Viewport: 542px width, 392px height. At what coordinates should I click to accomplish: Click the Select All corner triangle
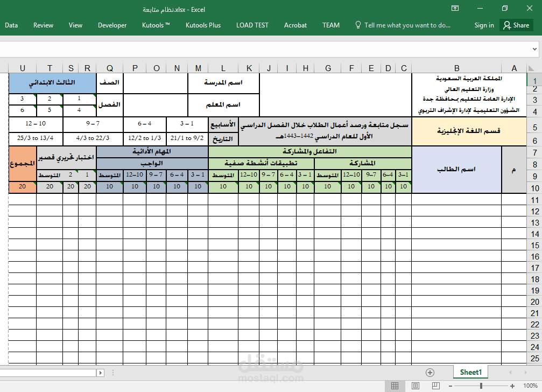click(531, 68)
